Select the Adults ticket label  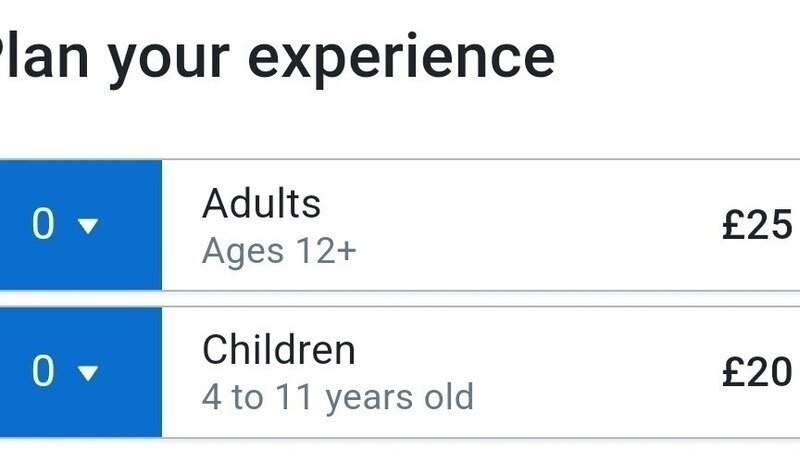click(x=261, y=204)
